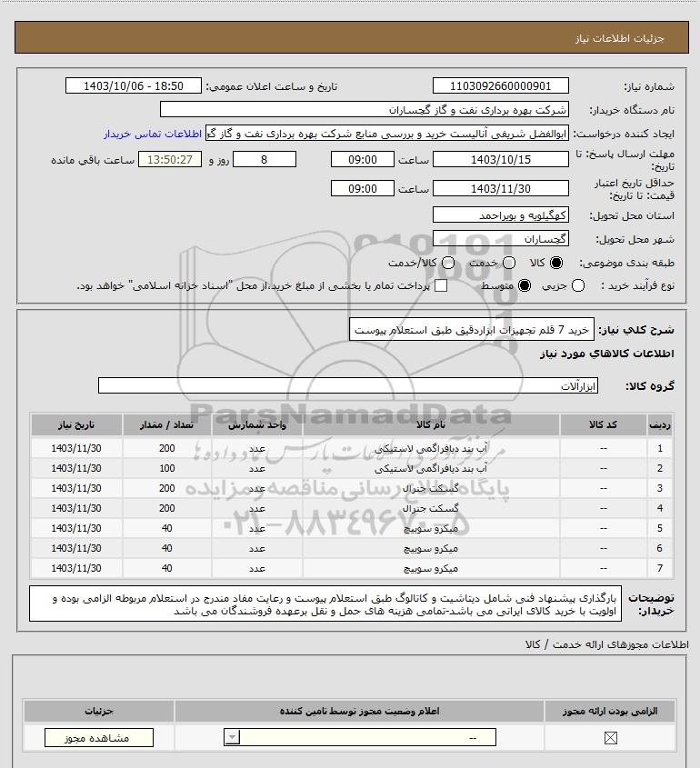Click the general need description field
Screen dimensions: 700x768
(x=471, y=330)
